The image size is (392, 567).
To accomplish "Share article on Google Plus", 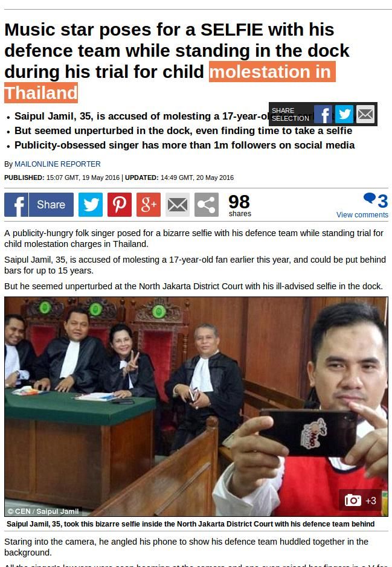I will click(148, 205).
